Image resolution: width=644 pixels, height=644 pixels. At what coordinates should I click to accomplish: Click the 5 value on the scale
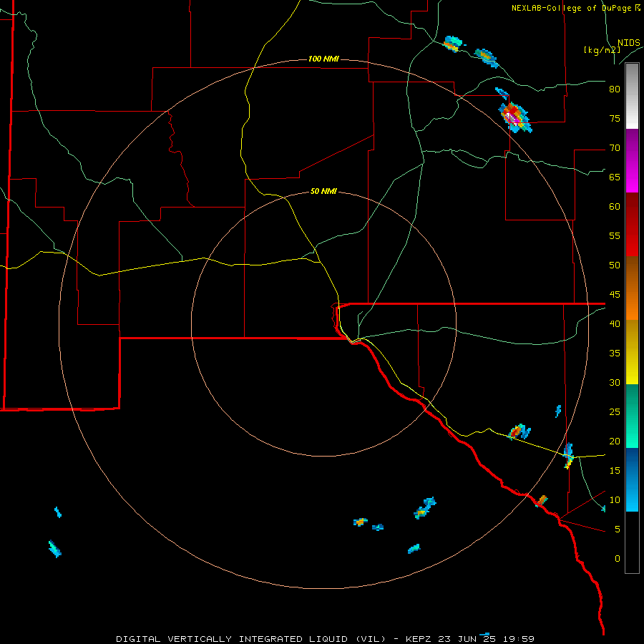coord(618,529)
